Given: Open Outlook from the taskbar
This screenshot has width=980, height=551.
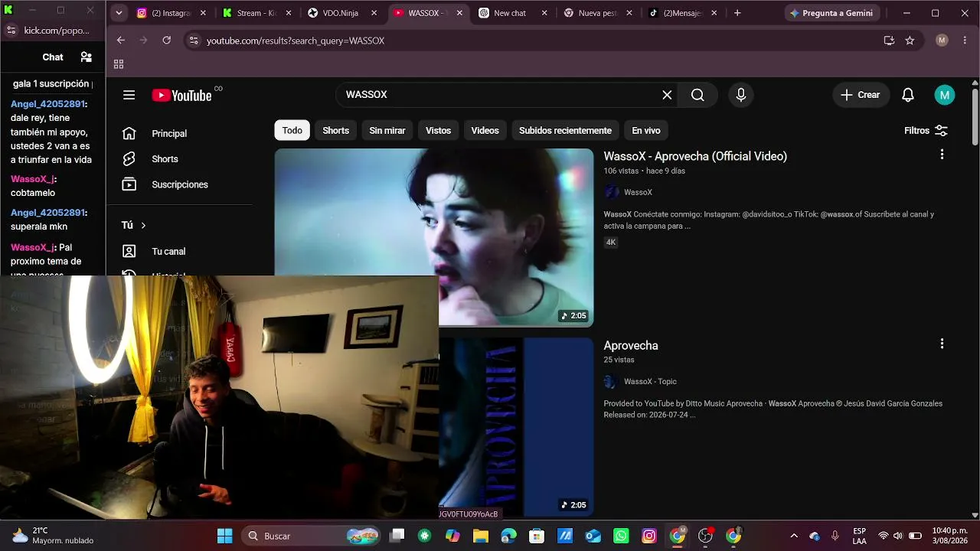Looking at the screenshot, I should (593, 536).
